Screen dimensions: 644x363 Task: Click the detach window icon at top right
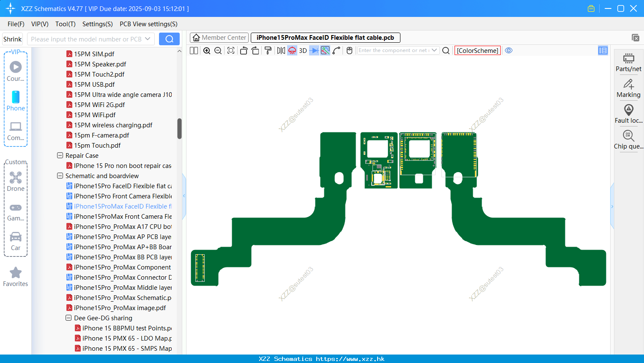(x=635, y=38)
